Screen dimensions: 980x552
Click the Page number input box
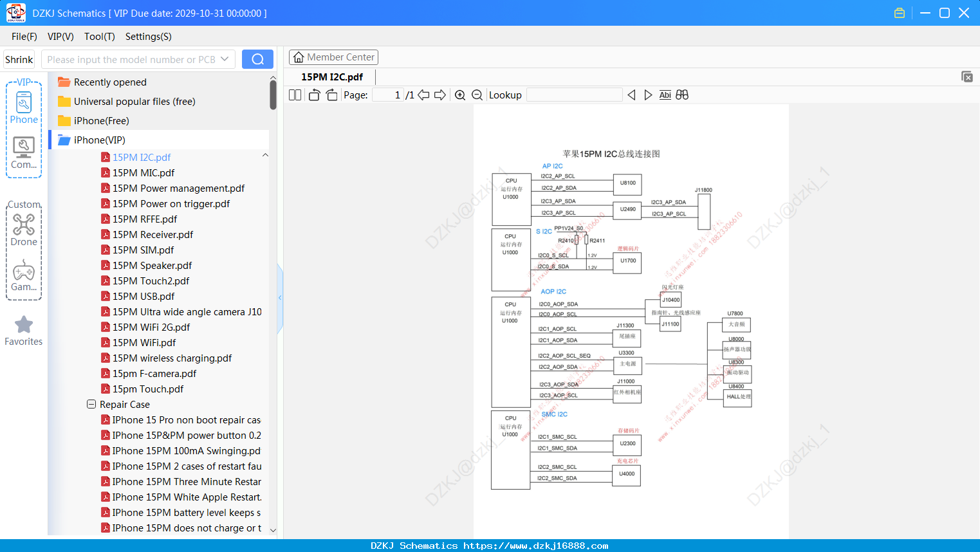point(388,95)
